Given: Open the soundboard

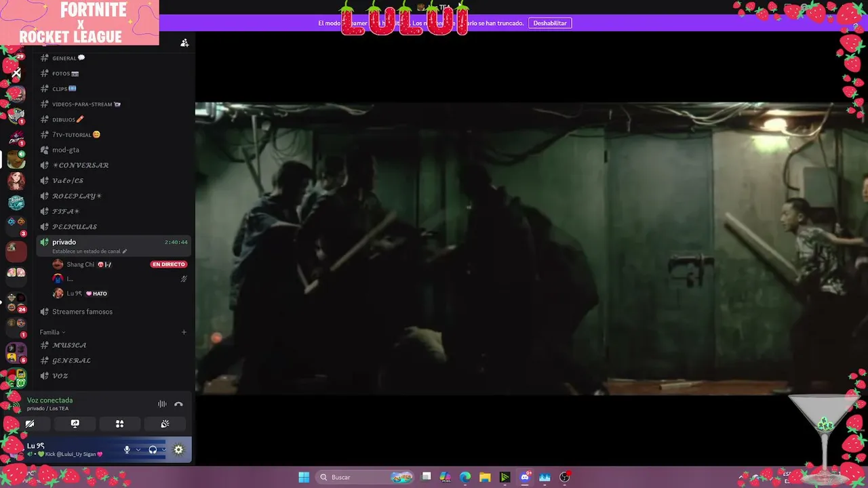Looking at the screenshot, I should click(165, 424).
